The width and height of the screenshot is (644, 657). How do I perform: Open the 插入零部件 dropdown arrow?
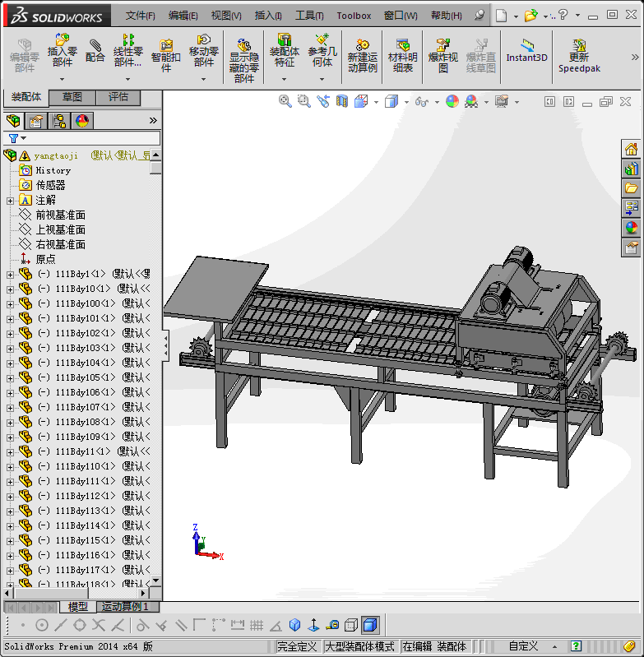[x=62, y=79]
